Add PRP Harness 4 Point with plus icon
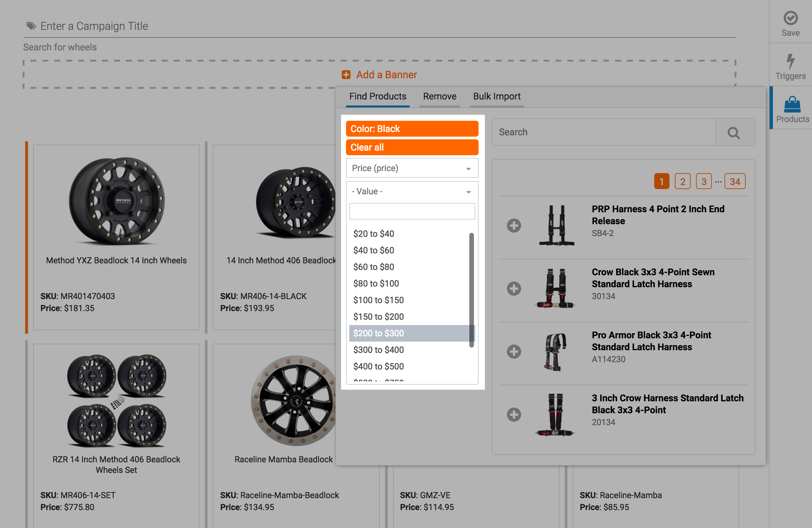Viewport: 812px width, 528px height. tap(513, 226)
